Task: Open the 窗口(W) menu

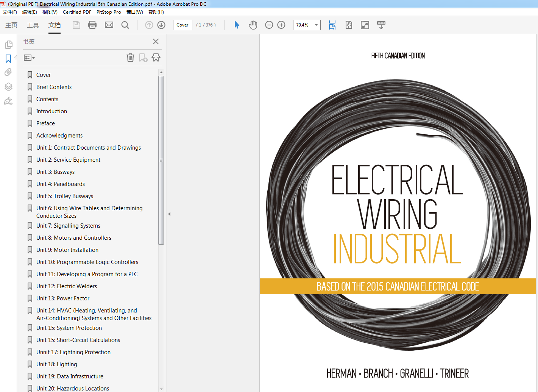Action: (x=135, y=12)
